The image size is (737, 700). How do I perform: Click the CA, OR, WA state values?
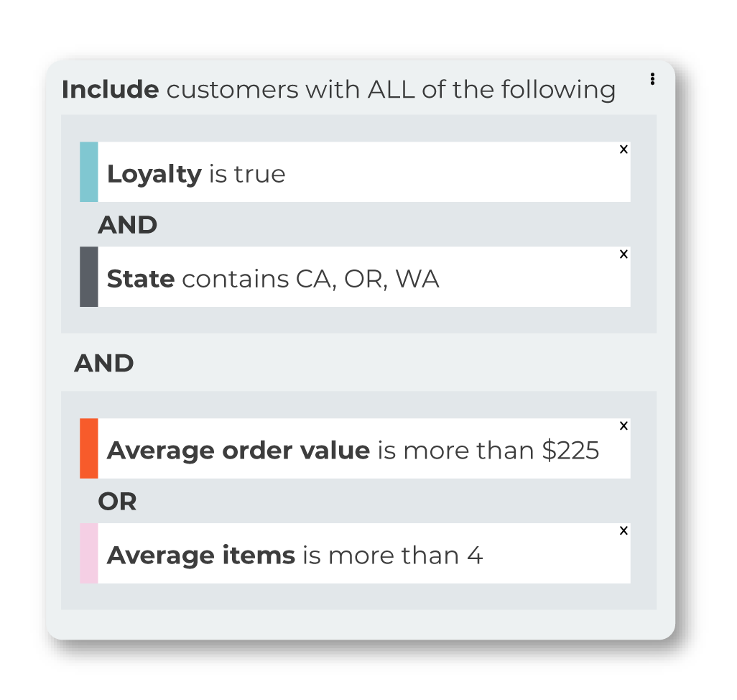[x=368, y=280]
